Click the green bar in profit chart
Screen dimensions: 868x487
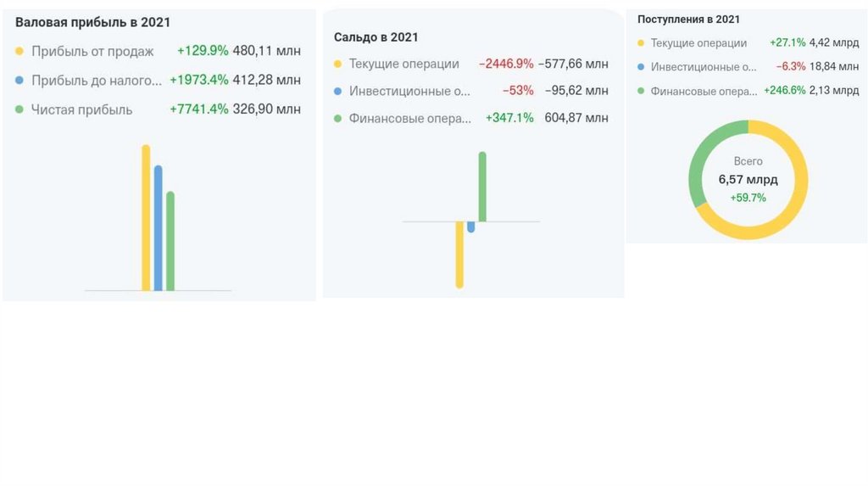click(170, 242)
